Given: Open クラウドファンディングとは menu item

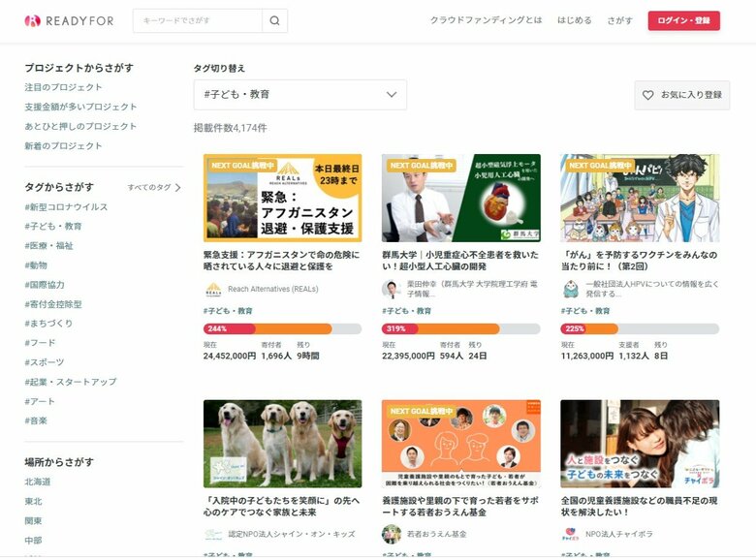Looking at the screenshot, I should (486, 20).
